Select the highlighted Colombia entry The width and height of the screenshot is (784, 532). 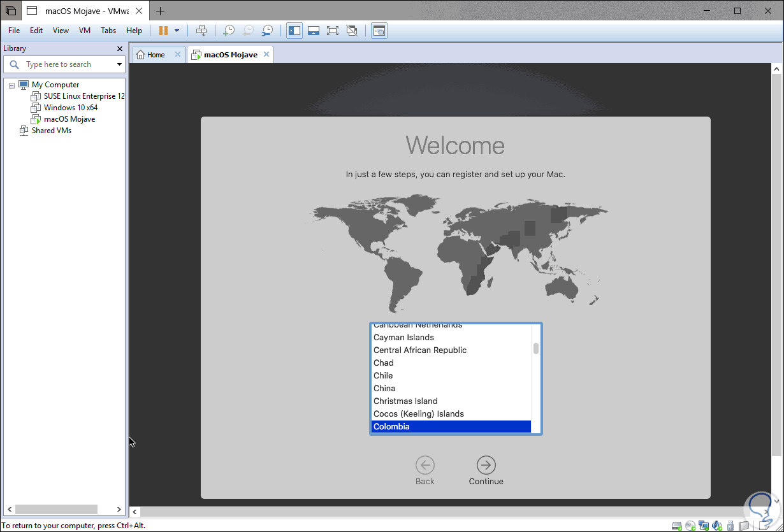pyautogui.click(x=451, y=426)
